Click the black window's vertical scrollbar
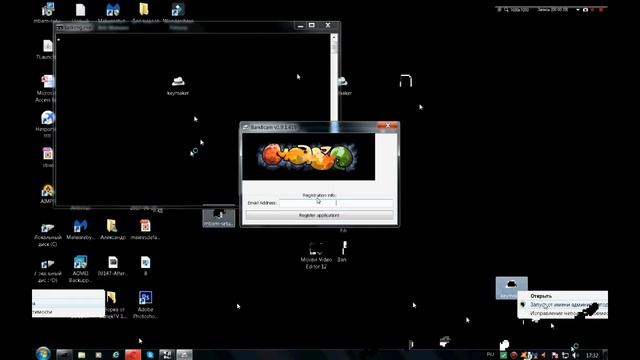 pos(334,78)
